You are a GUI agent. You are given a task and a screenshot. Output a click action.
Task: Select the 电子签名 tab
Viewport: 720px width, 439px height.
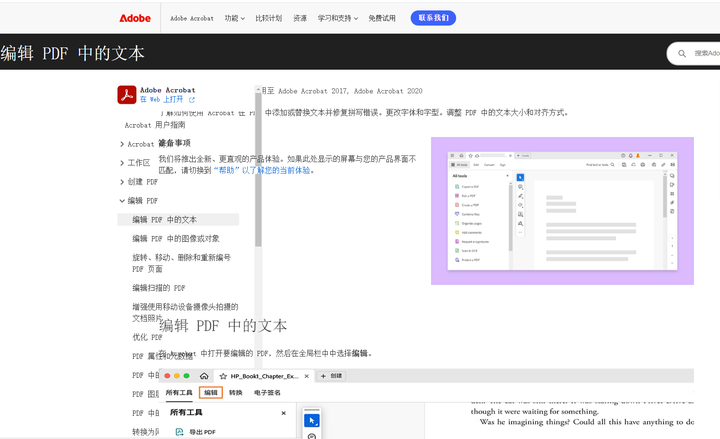tap(267, 393)
